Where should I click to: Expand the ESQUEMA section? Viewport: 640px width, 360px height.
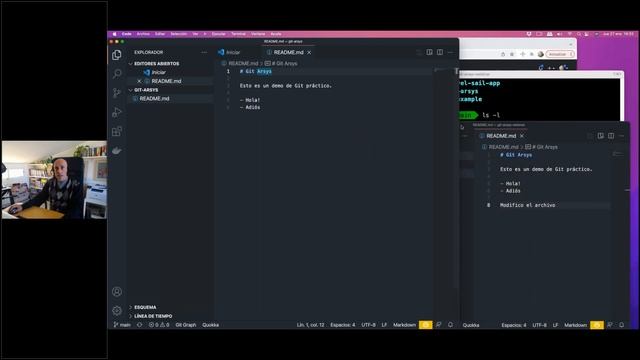145,307
